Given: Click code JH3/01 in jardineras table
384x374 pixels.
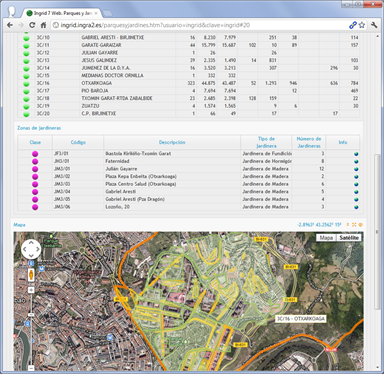Looking at the screenshot, I should click(62, 161).
